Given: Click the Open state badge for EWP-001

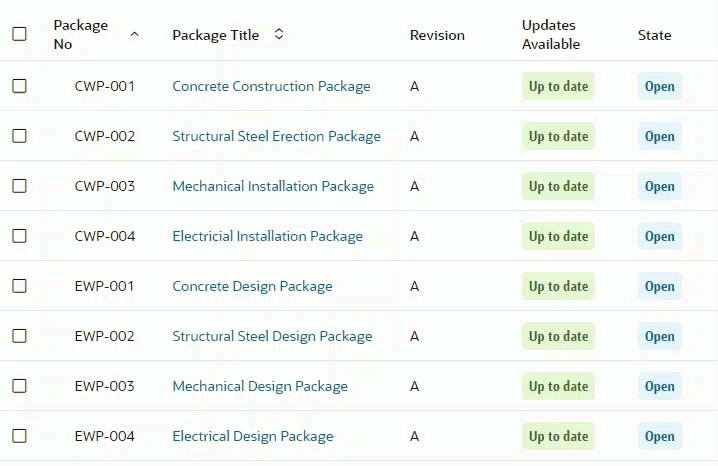Looking at the screenshot, I should (x=659, y=286).
